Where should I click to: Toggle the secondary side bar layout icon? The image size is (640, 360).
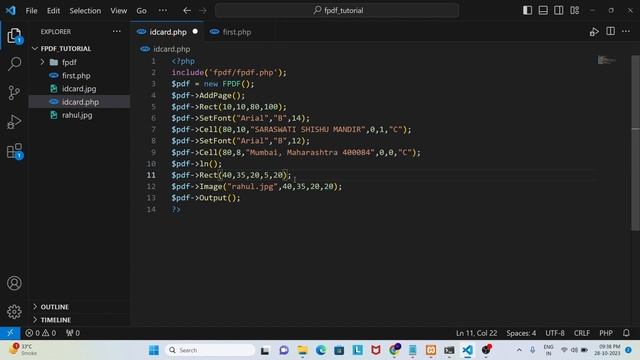pyautogui.click(x=558, y=10)
